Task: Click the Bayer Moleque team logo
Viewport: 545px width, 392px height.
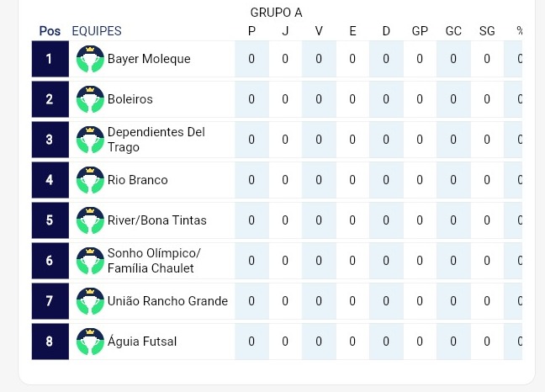Action: coord(90,59)
